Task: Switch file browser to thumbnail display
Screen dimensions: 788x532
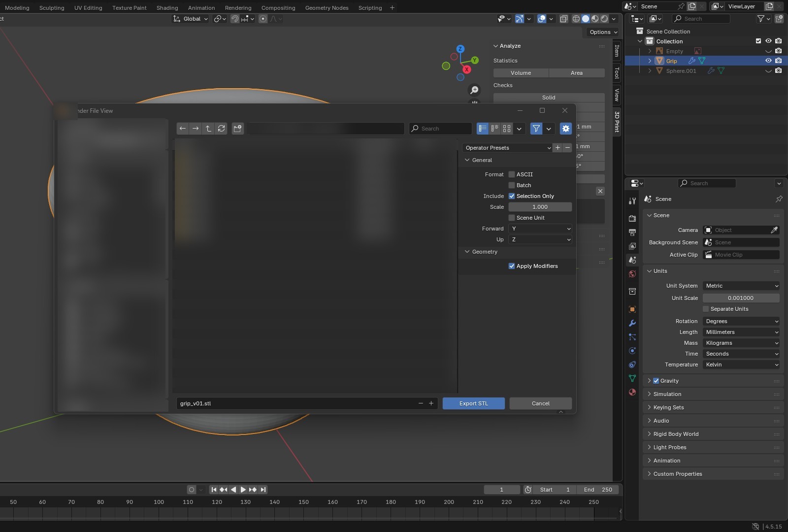Action: coord(507,129)
